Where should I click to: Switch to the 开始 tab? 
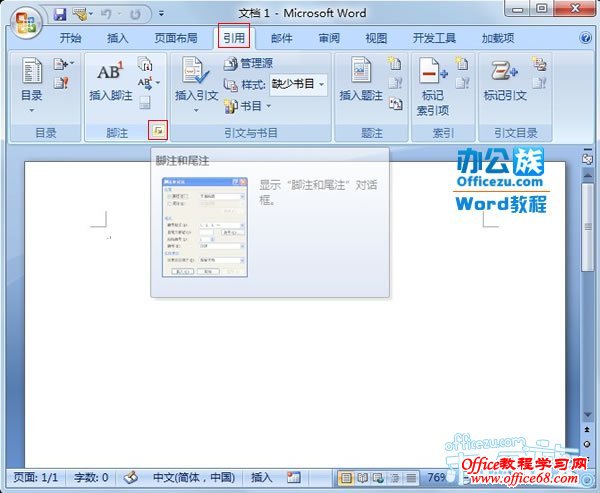tap(70, 38)
